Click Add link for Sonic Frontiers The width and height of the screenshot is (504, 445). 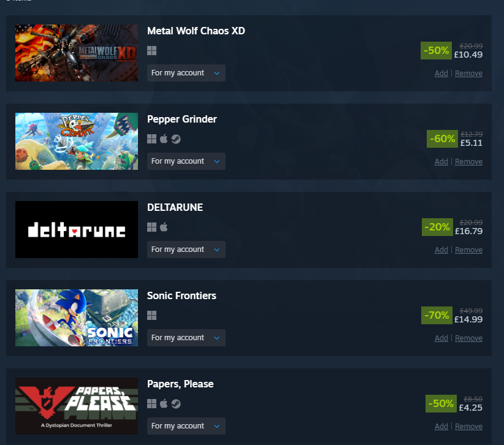pos(441,338)
